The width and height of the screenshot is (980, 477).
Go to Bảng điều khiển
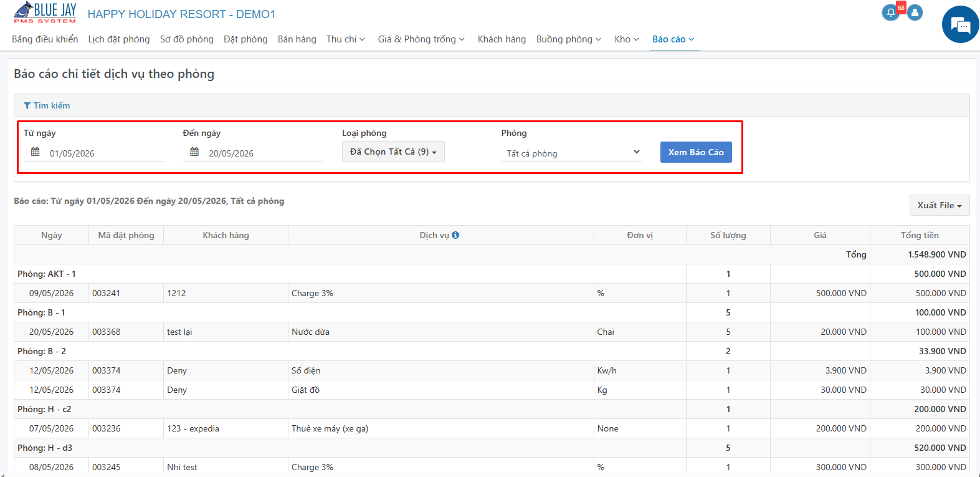click(45, 39)
